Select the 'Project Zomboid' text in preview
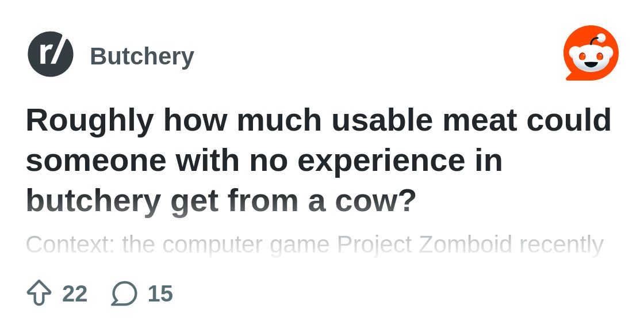The image size is (644, 336). tap(425, 245)
